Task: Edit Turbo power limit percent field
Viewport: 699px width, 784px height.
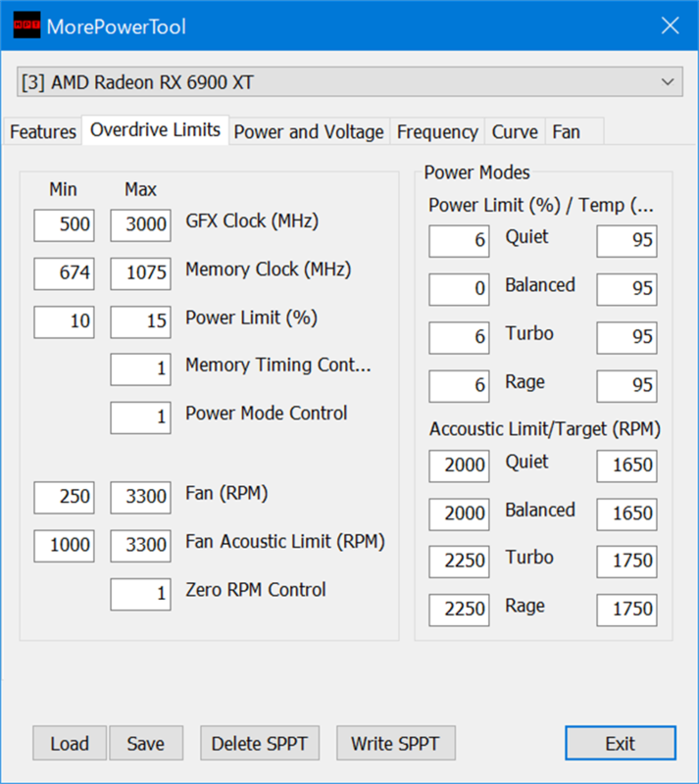Action: [459, 338]
